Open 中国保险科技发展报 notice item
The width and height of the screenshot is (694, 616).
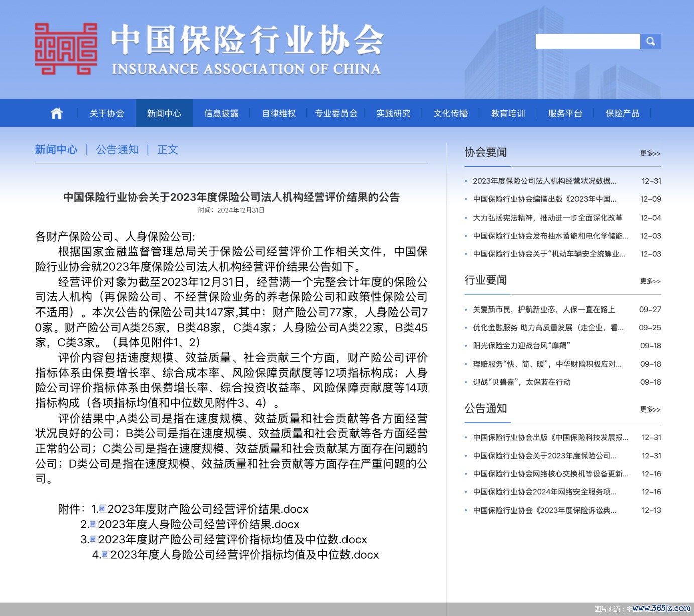pyautogui.click(x=550, y=437)
